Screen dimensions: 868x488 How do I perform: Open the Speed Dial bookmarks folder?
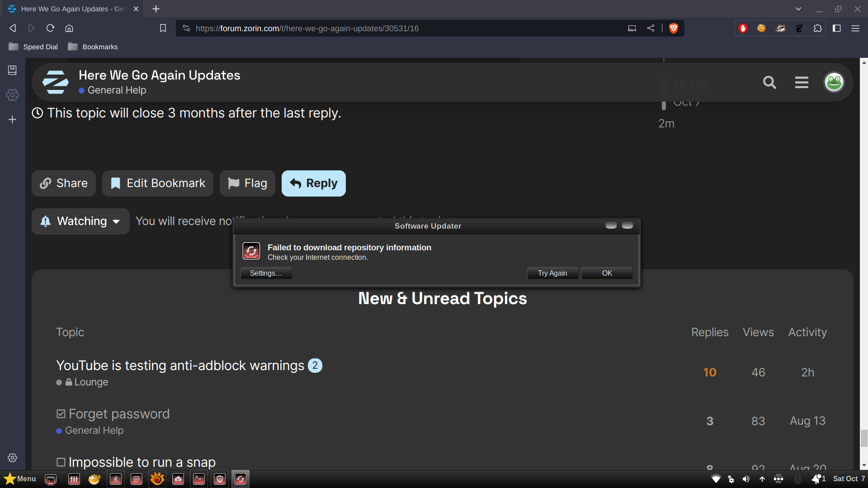coord(33,47)
